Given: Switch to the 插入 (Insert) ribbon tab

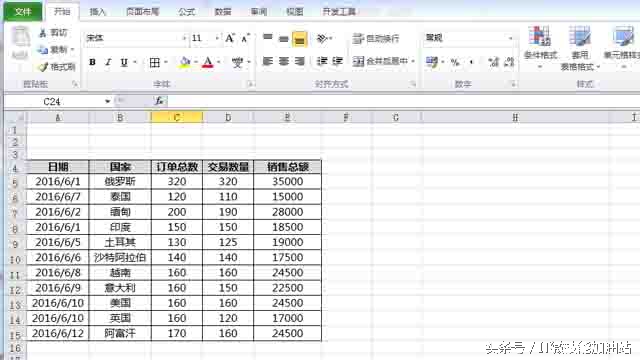Looking at the screenshot, I should tap(98, 11).
